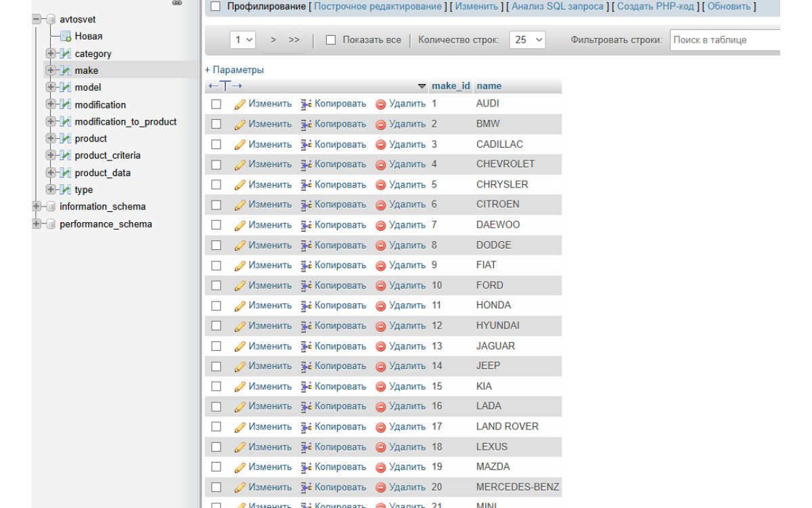This screenshot has height=508, width=812.
Task: Click the copy icon in BMW row
Action: (306, 125)
